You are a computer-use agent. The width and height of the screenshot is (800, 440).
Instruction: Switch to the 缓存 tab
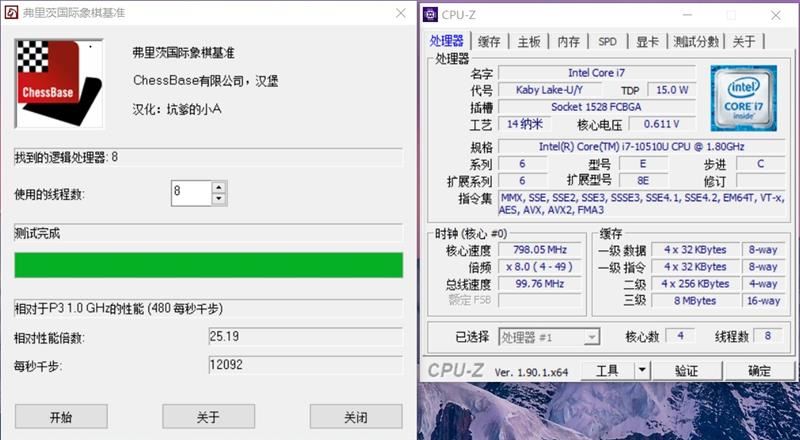[489, 42]
